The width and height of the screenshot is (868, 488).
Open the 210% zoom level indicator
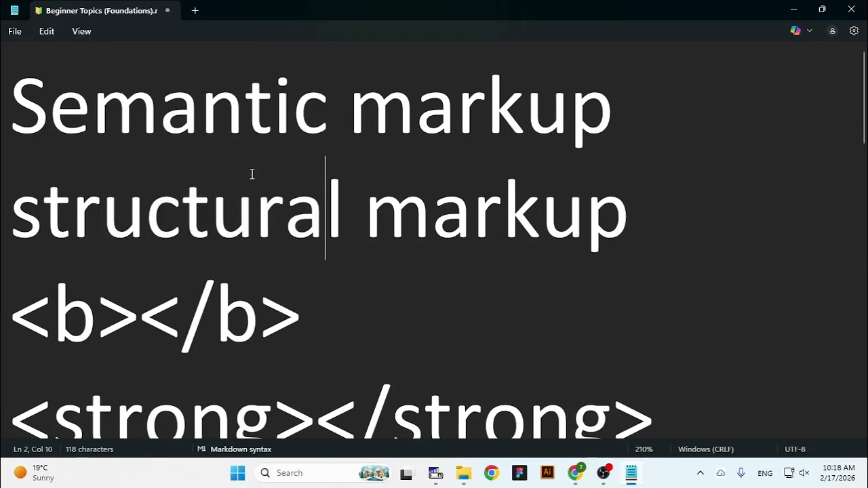[644, 449]
